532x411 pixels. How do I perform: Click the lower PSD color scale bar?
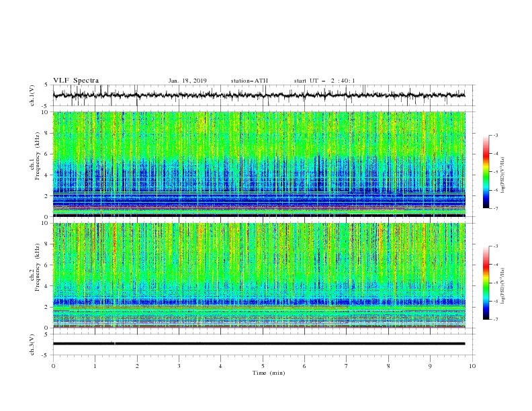[486, 283]
